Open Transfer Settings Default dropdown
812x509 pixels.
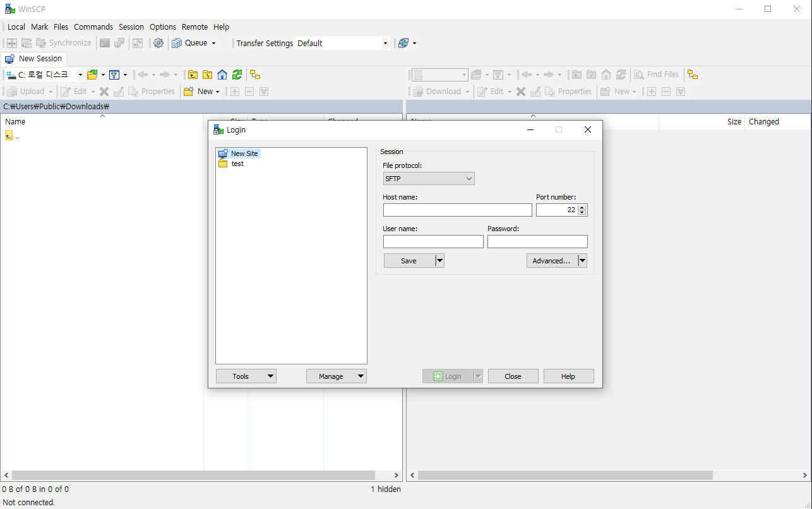pos(385,44)
